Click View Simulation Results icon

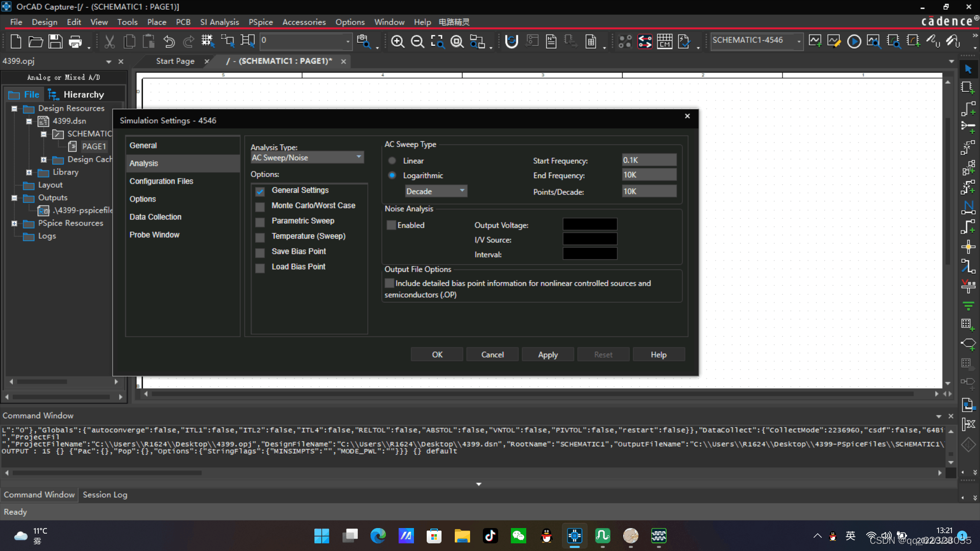click(x=873, y=41)
